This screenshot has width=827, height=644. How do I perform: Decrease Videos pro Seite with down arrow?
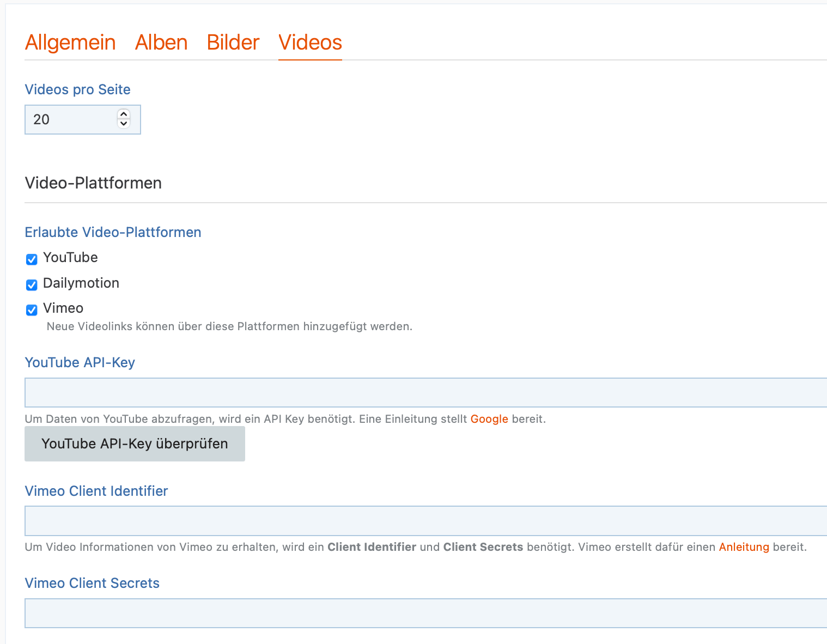click(124, 124)
